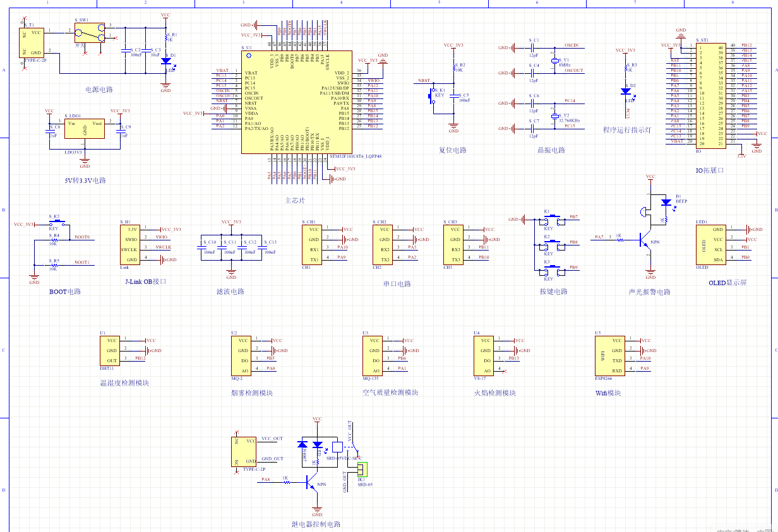Select the STM32F103C8T6 main chip body

point(296,102)
